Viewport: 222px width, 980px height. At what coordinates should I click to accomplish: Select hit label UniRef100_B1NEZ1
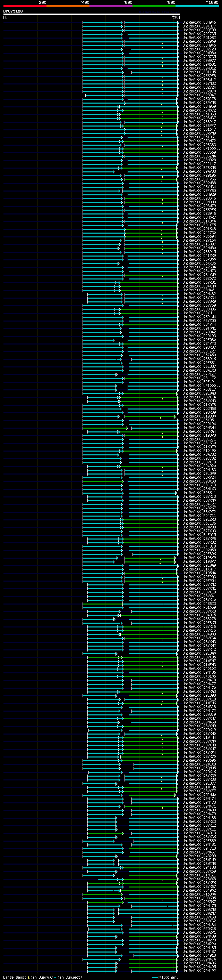[x=199, y=875]
